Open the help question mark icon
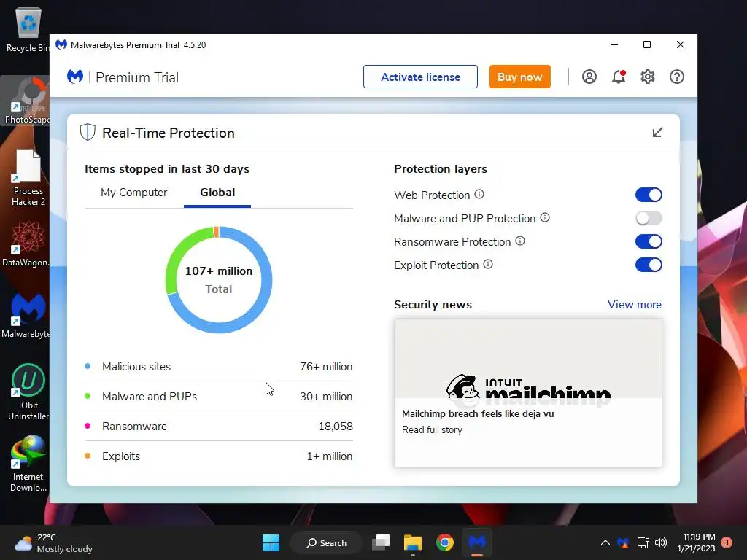This screenshot has width=747, height=560. (x=677, y=77)
